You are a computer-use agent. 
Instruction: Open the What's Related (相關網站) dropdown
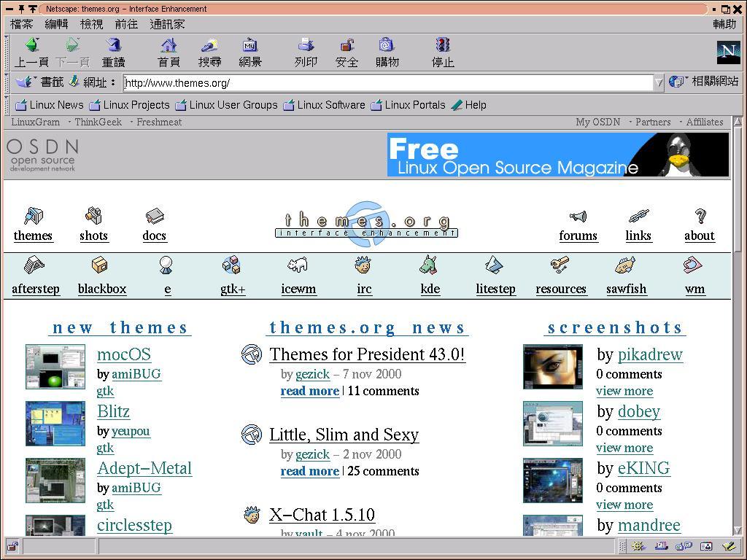[703, 82]
